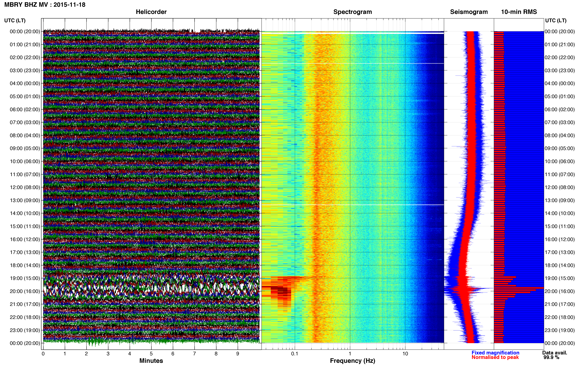The height and width of the screenshot is (368, 588).
Task: Click 05:00 (01:00) label right of RMS panel
Action: coord(560,96)
